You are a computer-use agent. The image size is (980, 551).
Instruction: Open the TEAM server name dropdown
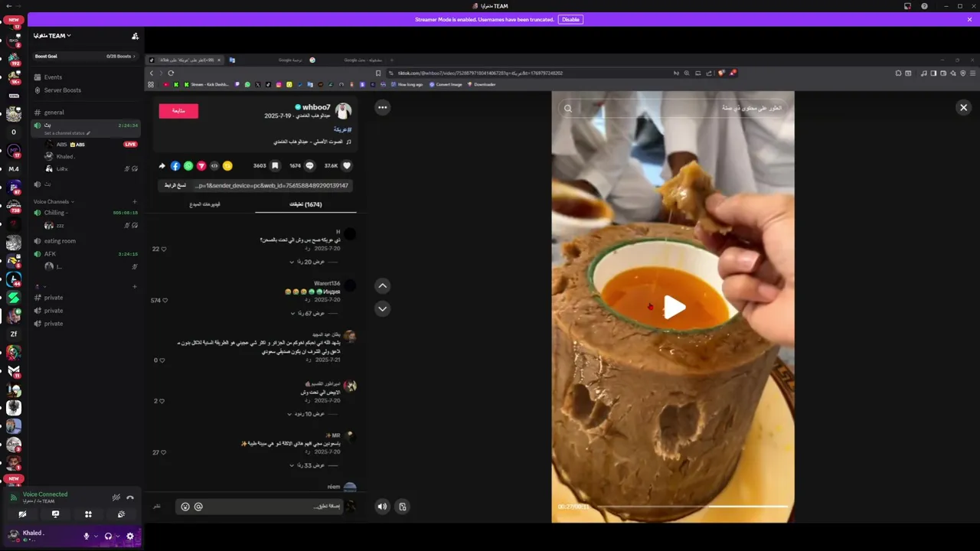(x=52, y=36)
